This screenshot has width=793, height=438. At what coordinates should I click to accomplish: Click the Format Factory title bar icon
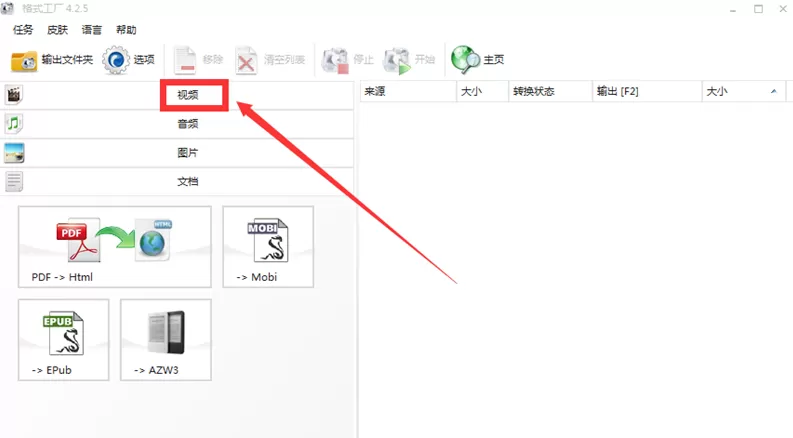7,8
